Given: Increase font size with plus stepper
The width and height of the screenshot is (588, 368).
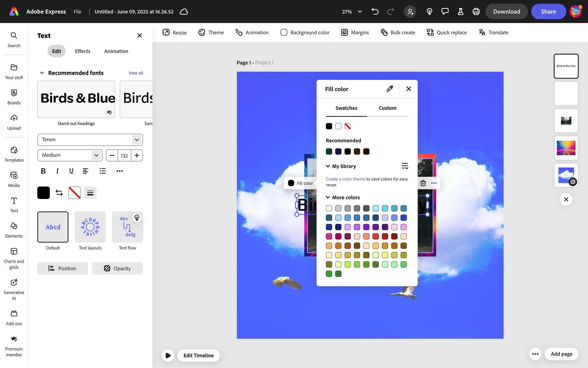Looking at the screenshot, I should [137, 155].
